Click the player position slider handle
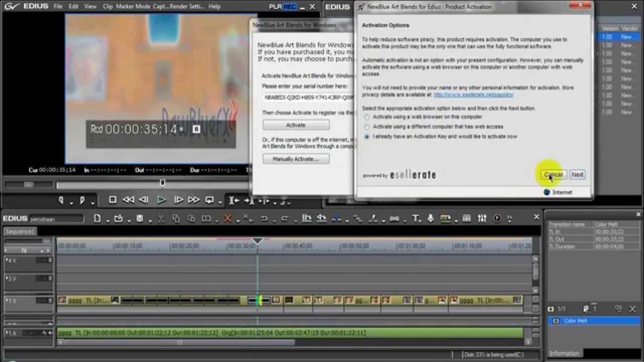Image resolution: width=644 pixels, height=362 pixels. pos(163,183)
